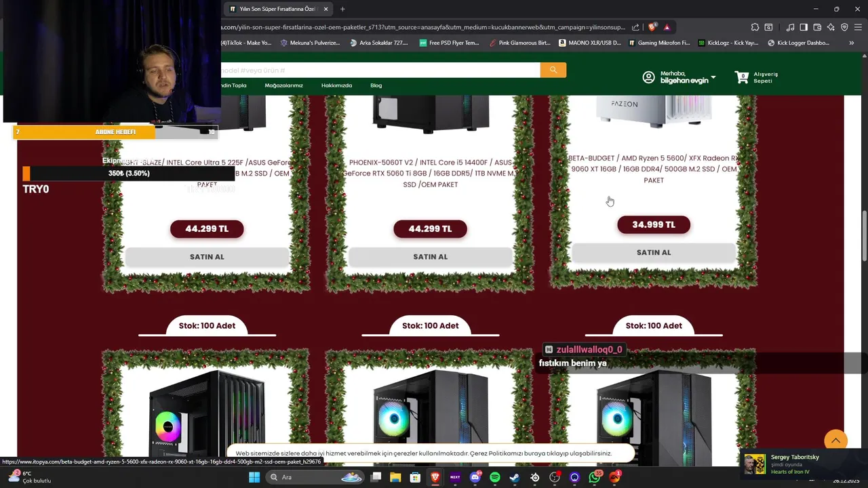The width and height of the screenshot is (868, 488).
Task: Open the Kick Logger Dashboard bookmark
Action: coord(799,43)
